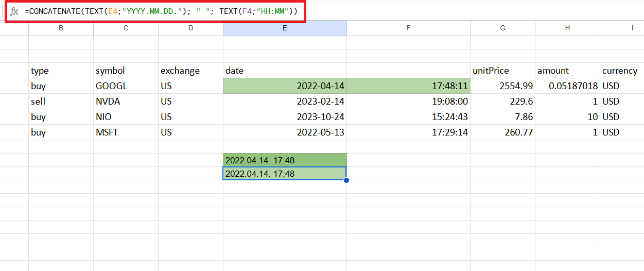Select the time cell 17:48:11
Viewport: 644px width, 271px height.
pos(408,86)
